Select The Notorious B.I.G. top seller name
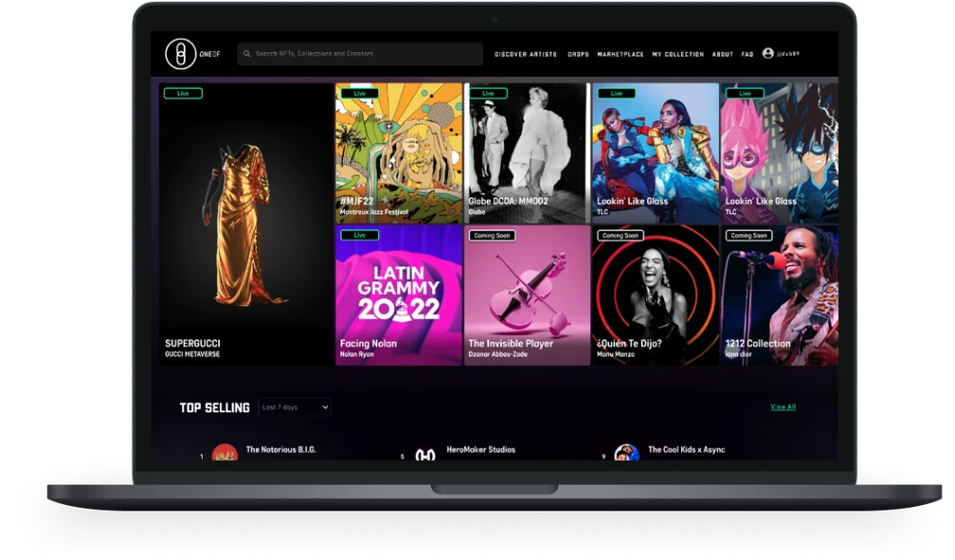955x560 pixels. click(x=280, y=450)
